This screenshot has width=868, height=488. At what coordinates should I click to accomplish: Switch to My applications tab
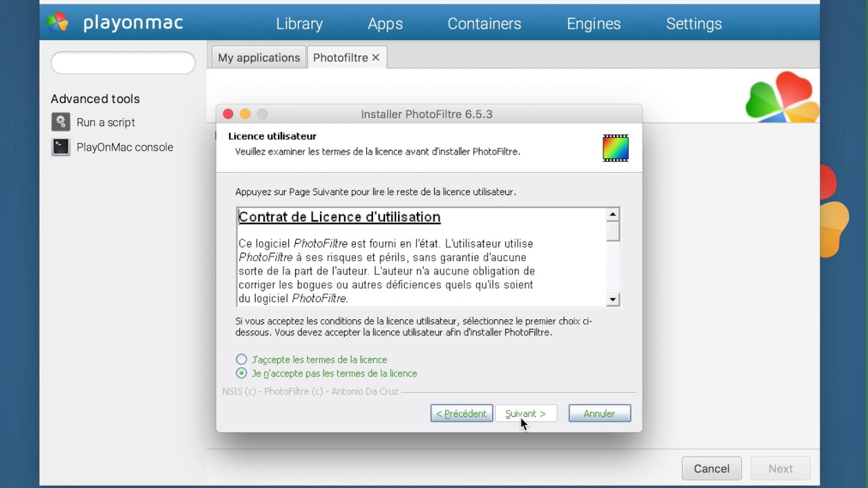(258, 58)
